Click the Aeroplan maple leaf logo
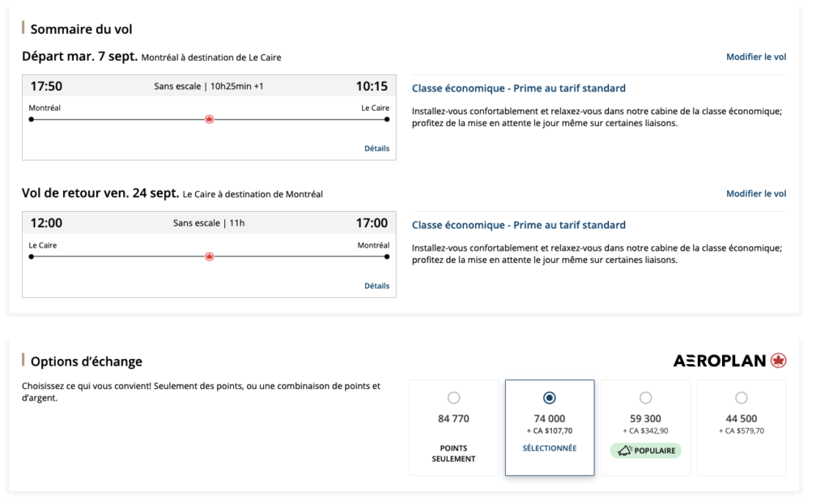This screenshot has height=504, width=829. [x=780, y=361]
